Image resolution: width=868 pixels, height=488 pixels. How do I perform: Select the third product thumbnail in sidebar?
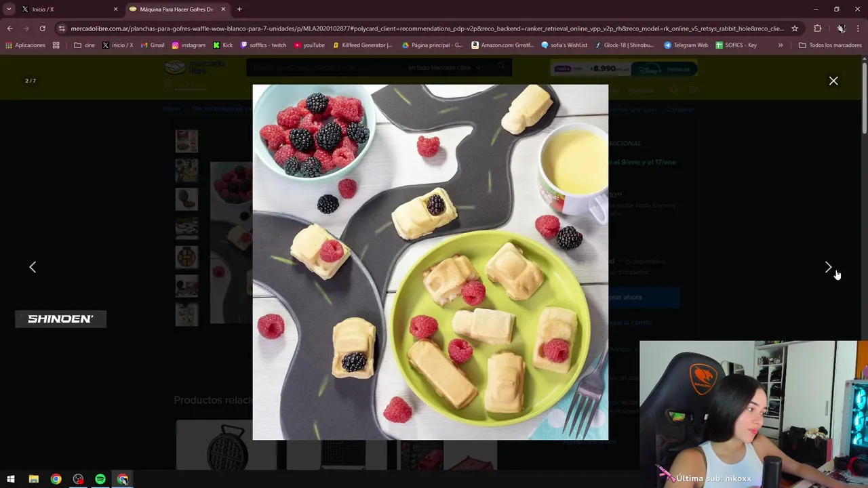coord(186,199)
